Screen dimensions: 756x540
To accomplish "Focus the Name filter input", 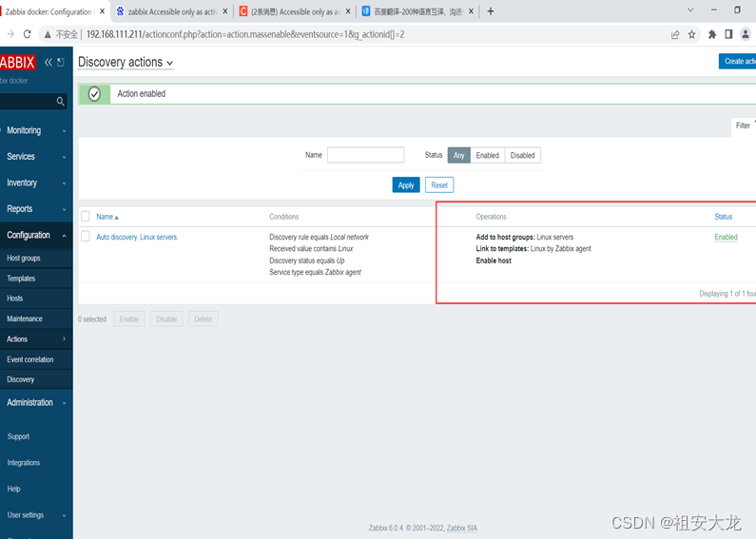I will tap(365, 155).
